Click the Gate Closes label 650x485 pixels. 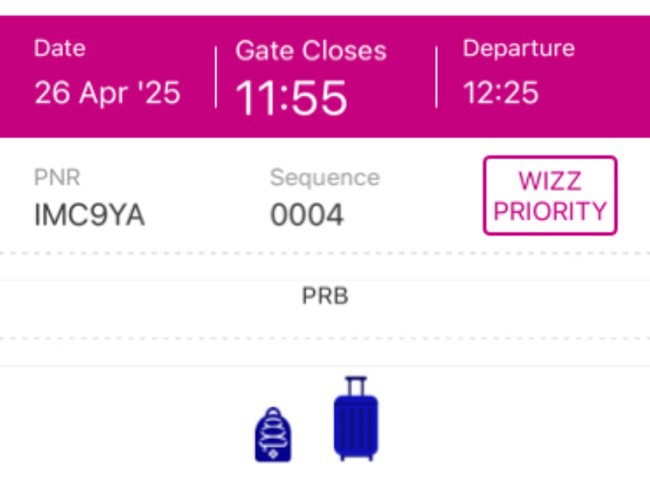click(x=310, y=50)
